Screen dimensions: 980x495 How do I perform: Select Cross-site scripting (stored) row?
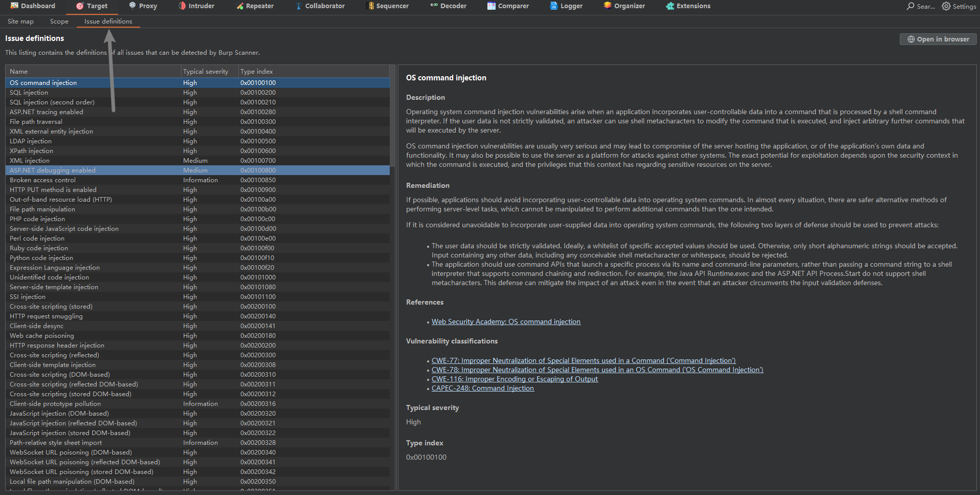click(197, 307)
